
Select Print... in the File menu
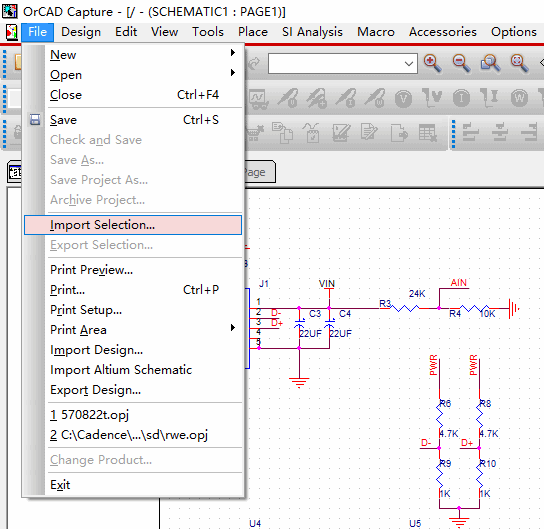(133, 290)
